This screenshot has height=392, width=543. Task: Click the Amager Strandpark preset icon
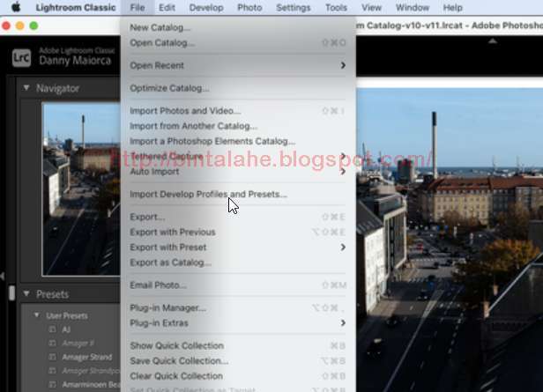pos(52,371)
